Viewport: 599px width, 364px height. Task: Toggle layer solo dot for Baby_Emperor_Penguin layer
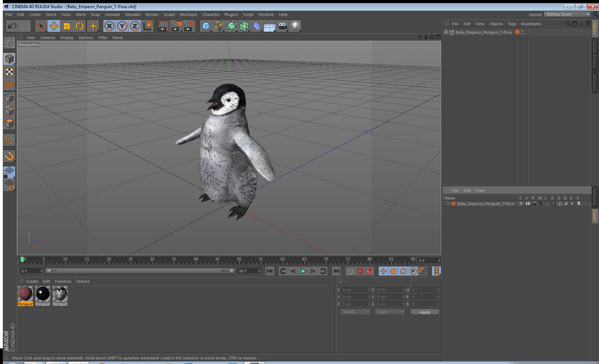click(x=521, y=204)
